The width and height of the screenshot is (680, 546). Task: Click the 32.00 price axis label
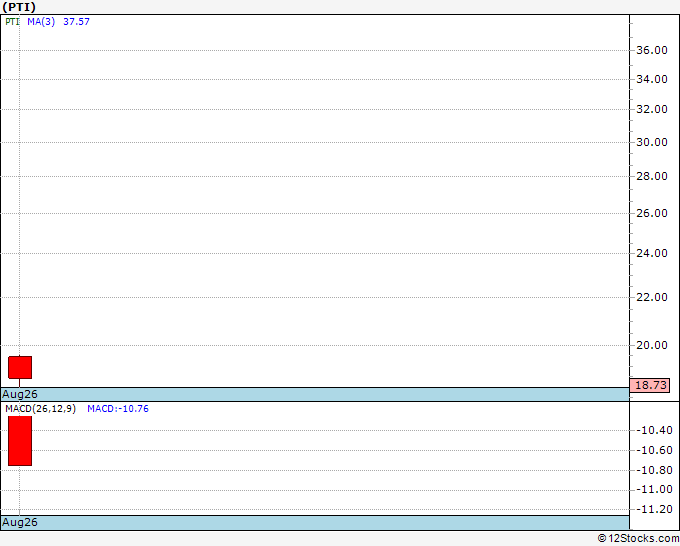click(652, 109)
